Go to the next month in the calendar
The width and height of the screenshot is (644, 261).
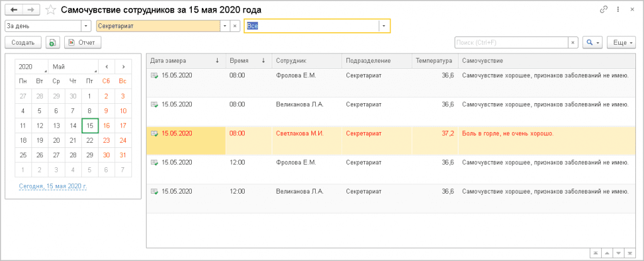coord(123,66)
